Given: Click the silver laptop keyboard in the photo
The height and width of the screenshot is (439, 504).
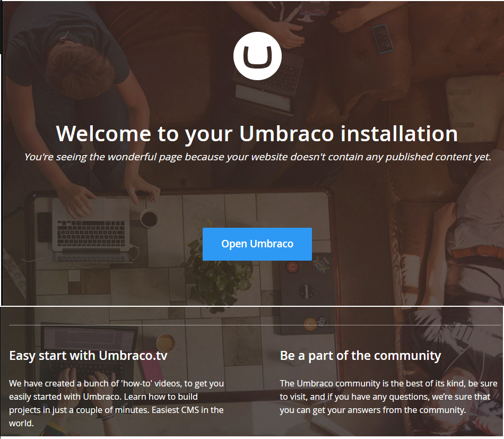Looking at the screenshot, I should 91,234.
